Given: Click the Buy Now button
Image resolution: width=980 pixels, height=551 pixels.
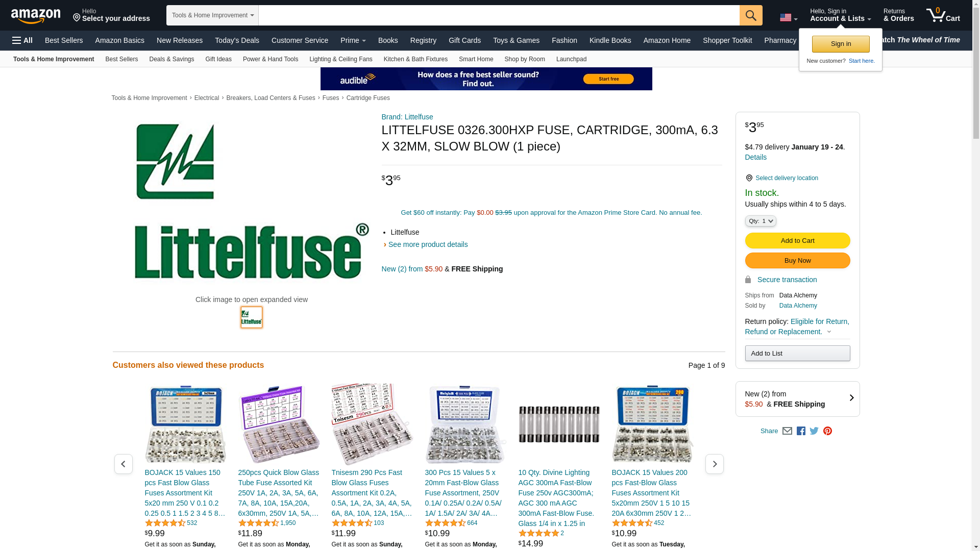Looking at the screenshot, I should (x=797, y=261).
